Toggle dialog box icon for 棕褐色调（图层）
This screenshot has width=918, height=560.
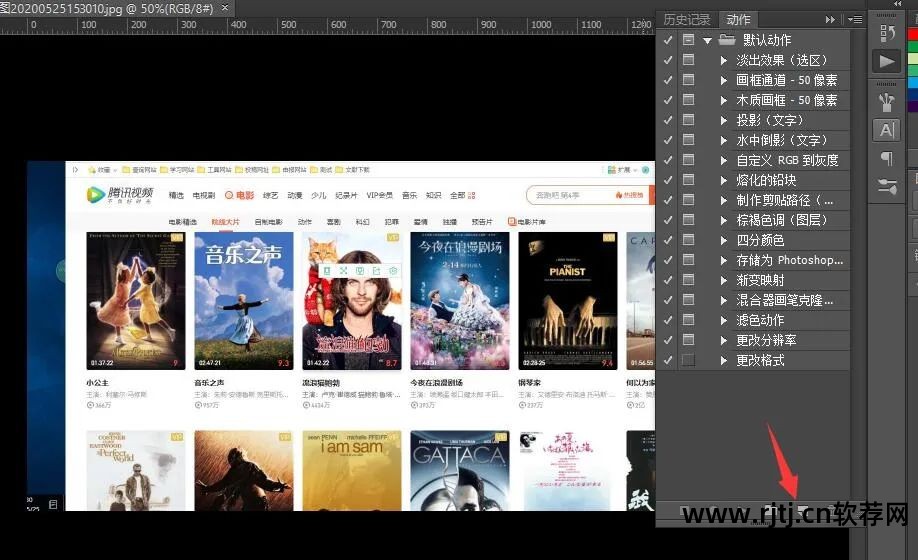688,220
